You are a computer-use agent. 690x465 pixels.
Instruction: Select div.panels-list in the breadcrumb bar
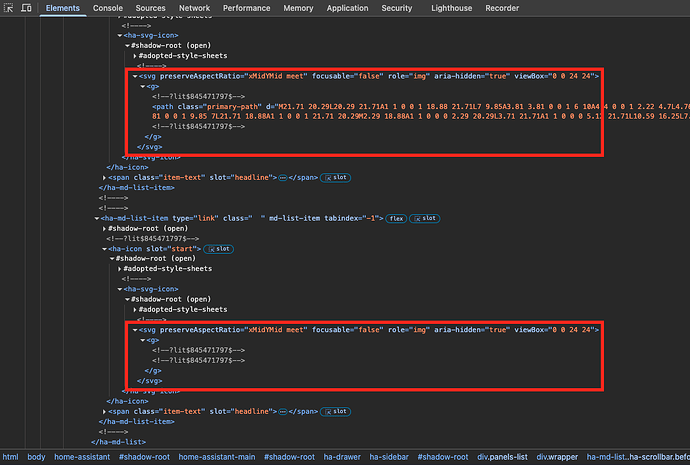[x=502, y=457]
